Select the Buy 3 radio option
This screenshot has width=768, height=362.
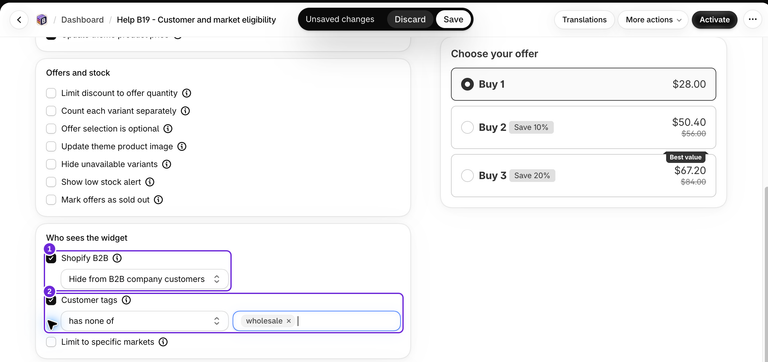[x=467, y=175]
